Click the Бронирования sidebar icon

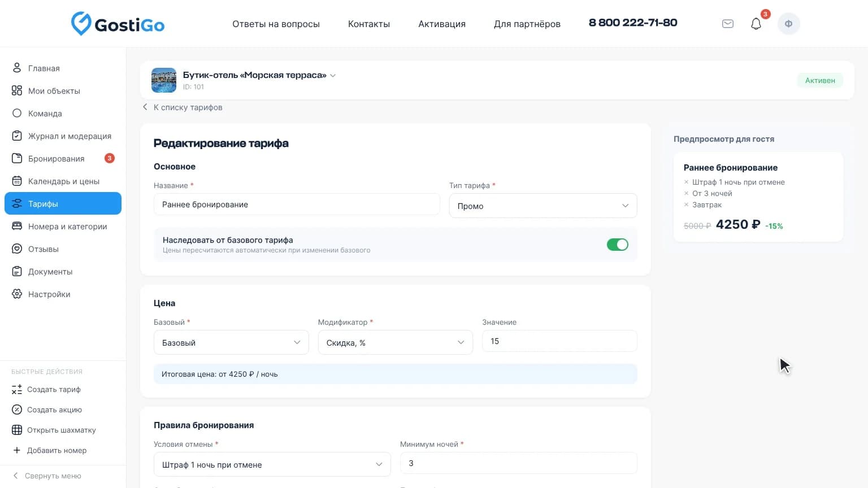[x=17, y=158]
